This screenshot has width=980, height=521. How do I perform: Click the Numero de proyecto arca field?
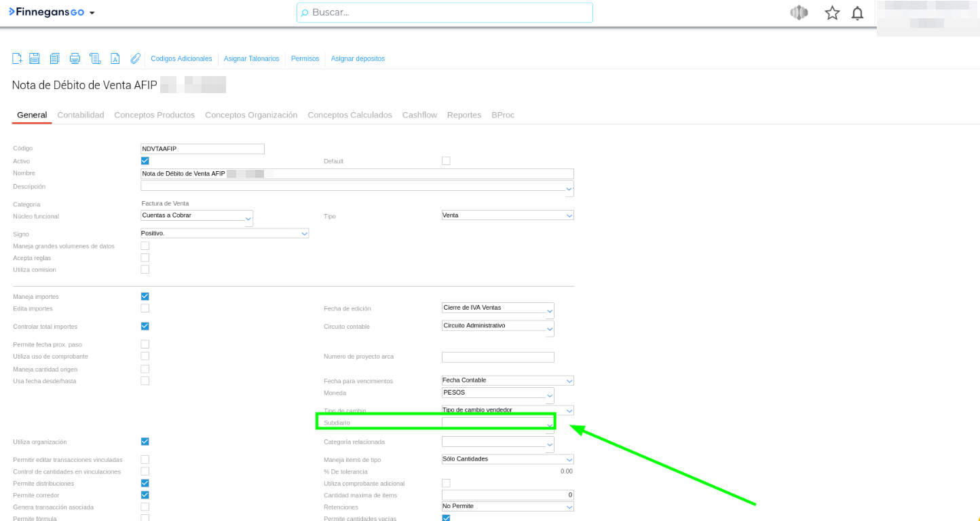coord(497,357)
